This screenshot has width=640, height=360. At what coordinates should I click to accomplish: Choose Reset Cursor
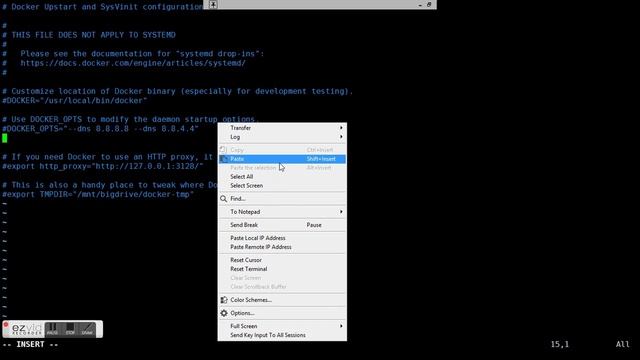[282, 260]
